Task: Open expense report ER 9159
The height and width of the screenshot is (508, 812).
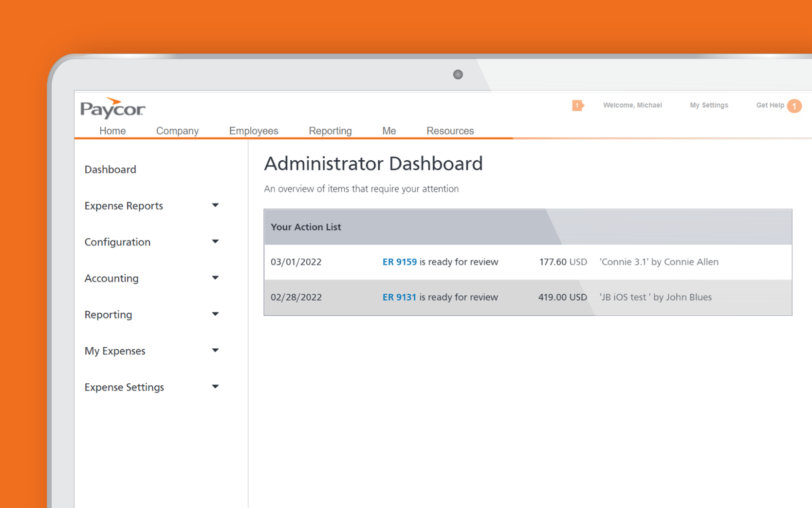Action: click(x=399, y=262)
